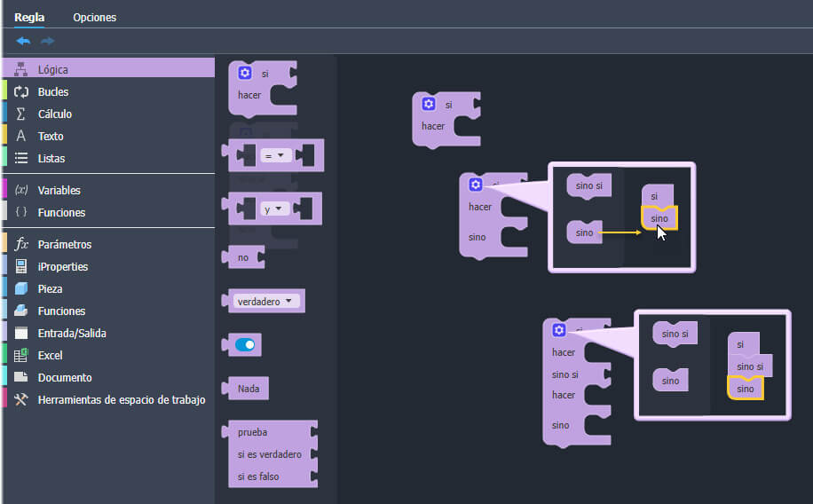Select the Variables (x) icon
Image resolution: width=813 pixels, height=504 pixels.
coord(20,190)
